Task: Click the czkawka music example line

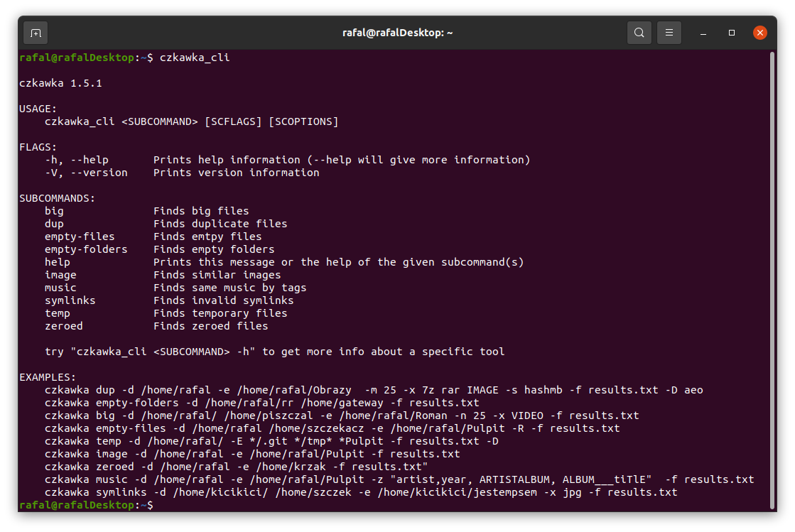Action: 399,480
